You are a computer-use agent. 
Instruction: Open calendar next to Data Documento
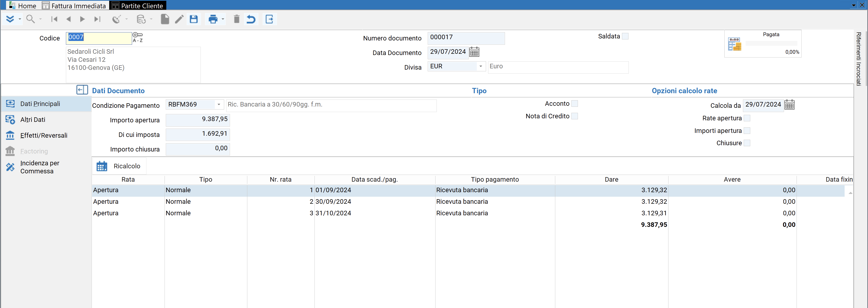(x=474, y=52)
